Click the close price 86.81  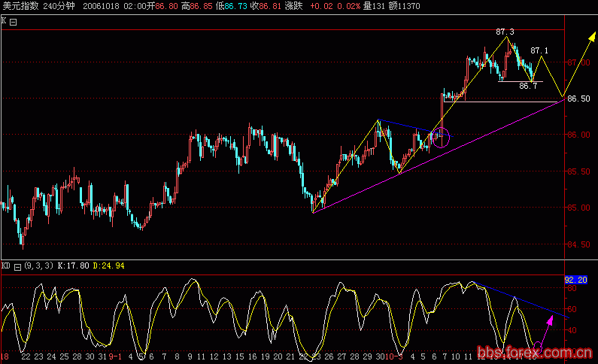(x=270, y=6)
